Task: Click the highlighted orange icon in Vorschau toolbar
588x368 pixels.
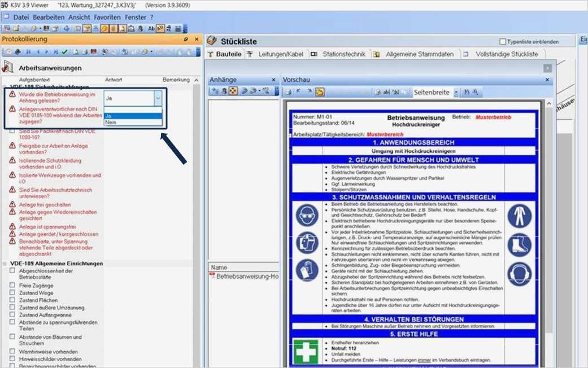Action: [x=320, y=92]
